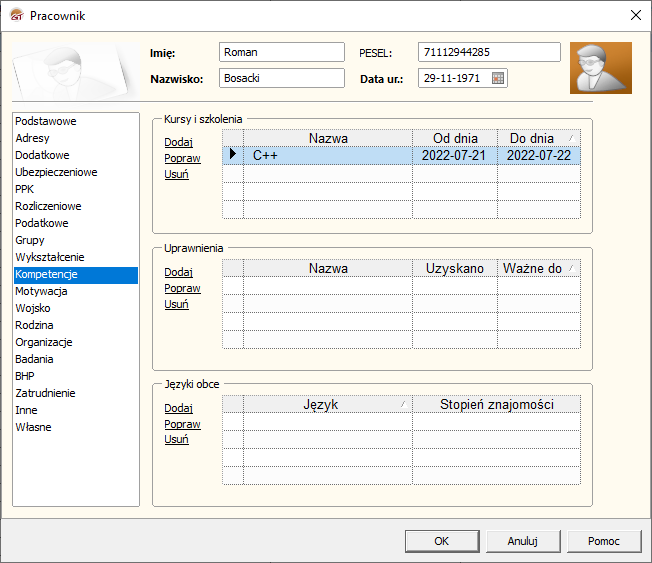The width and height of the screenshot is (652, 563).
Task: Click the app icon in title bar
Action: click(x=15, y=15)
